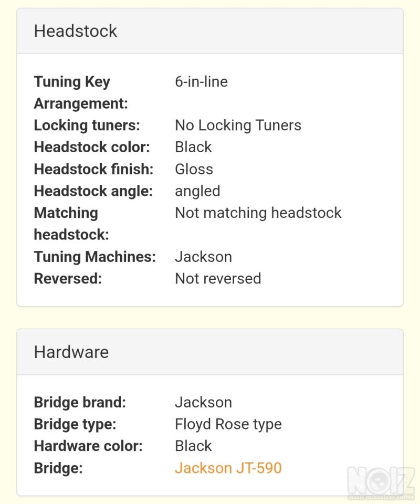The width and height of the screenshot is (420, 504).
Task: Click the Locking tuners label
Action: 87,125
